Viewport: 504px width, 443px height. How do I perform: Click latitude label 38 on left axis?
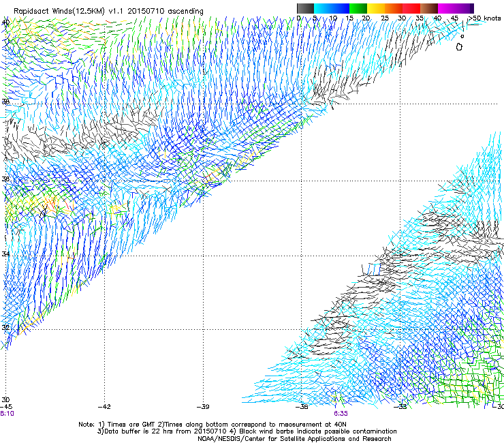click(5, 102)
